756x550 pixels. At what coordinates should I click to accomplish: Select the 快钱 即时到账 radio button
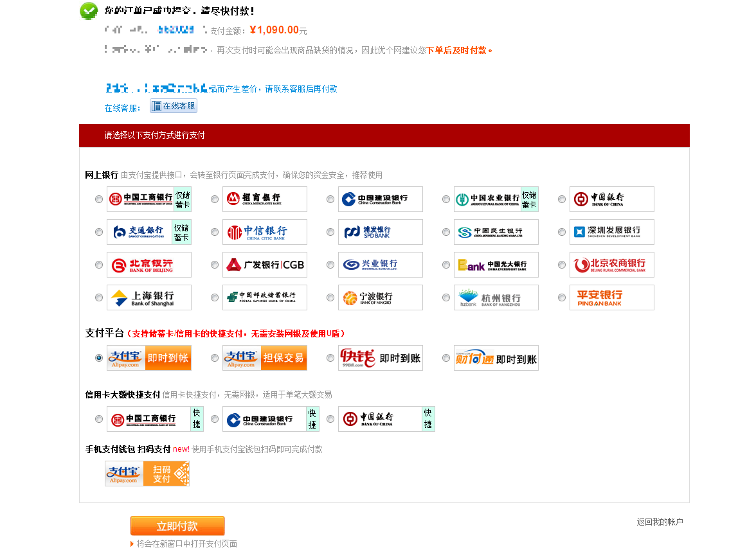coord(330,358)
